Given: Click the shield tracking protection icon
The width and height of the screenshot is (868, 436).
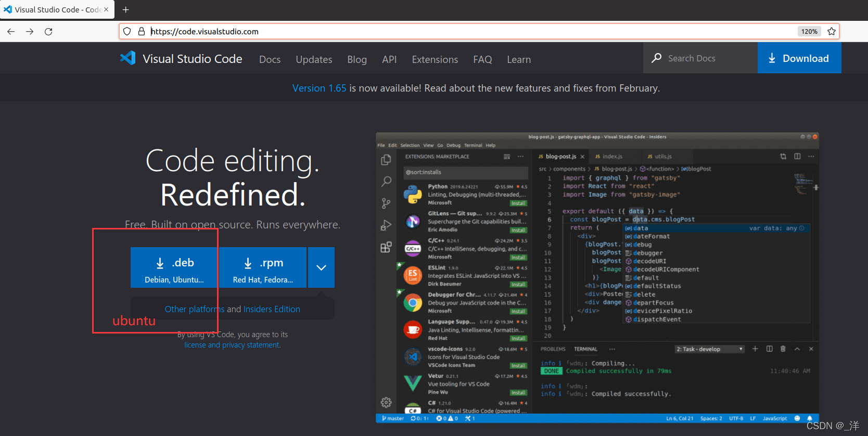Looking at the screenshot, I should point(127,31).
